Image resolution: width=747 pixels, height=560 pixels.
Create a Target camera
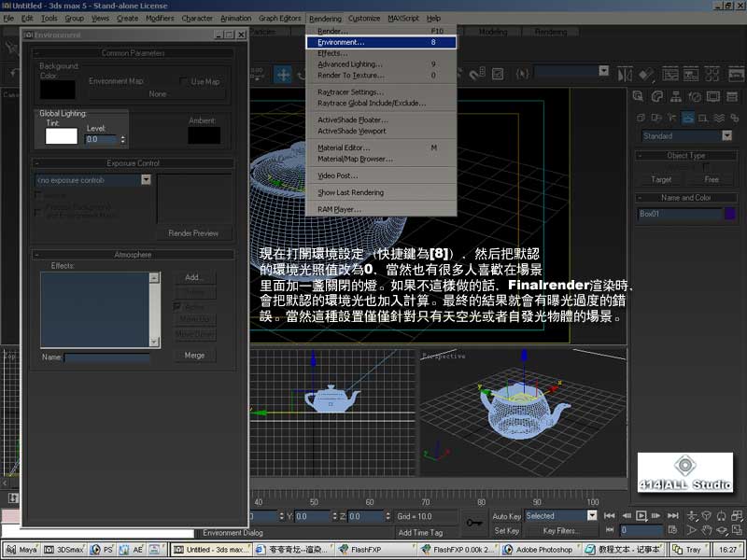[x=661, y=179]
